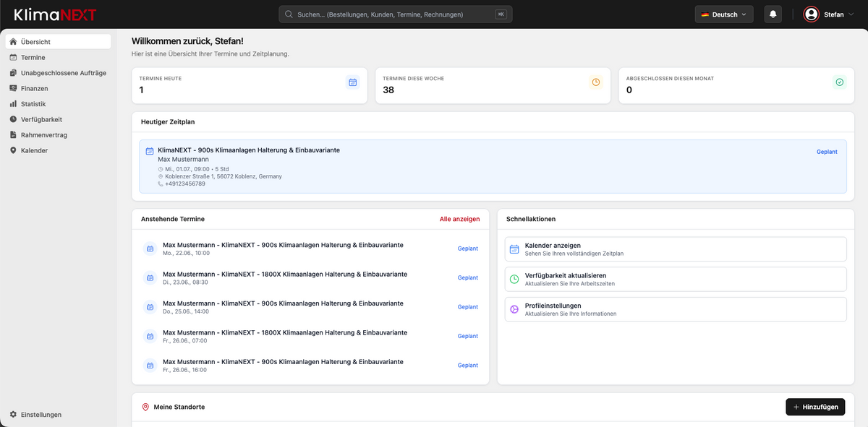Click the clock icon on Termine Diese Woche card

(596, 82)
